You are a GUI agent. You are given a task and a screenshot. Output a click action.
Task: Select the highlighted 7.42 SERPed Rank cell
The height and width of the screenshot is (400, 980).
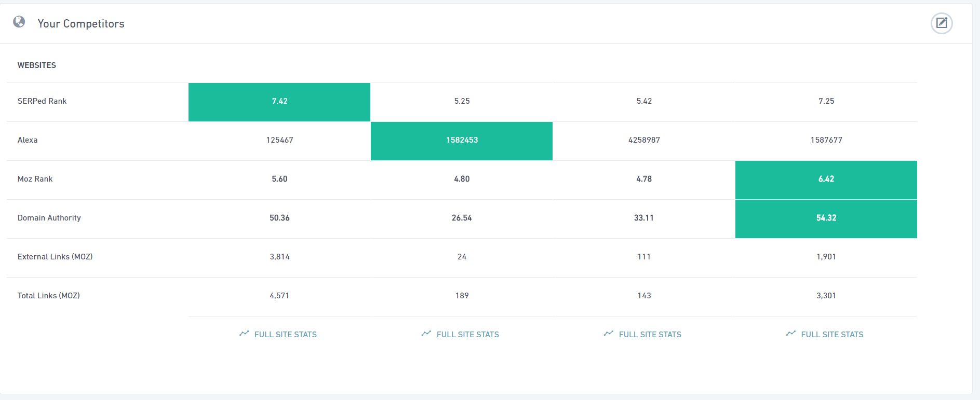tap(279, 102)
